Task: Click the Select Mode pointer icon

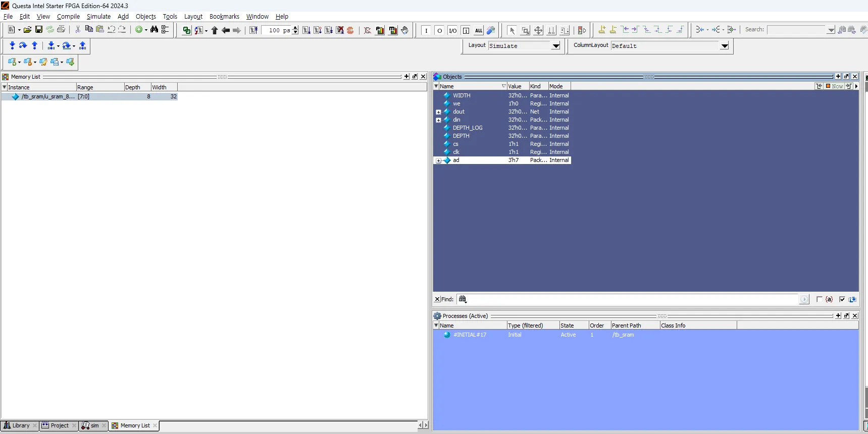Action: (x=512, y=30)
